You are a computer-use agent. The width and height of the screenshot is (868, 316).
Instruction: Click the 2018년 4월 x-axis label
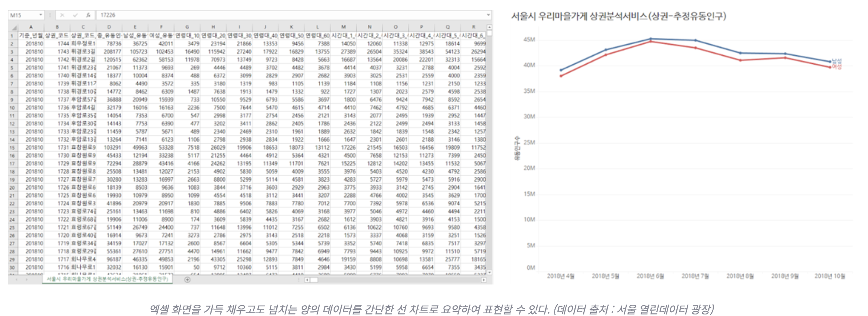[561, 276]
